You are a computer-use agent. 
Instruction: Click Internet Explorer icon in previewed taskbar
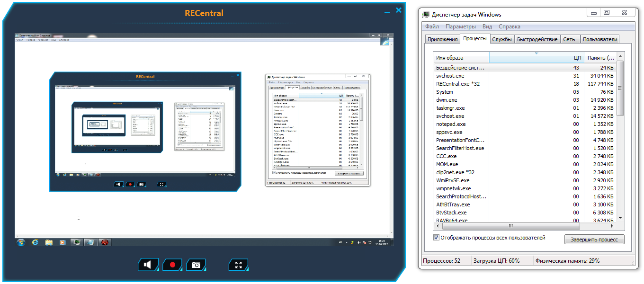[x=35, y=242]
